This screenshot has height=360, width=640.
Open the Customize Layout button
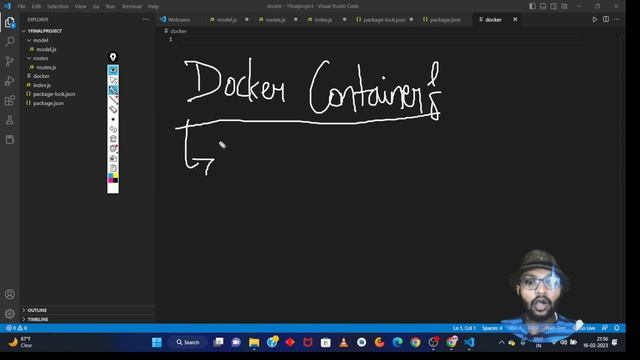click(x=564, y=6)
